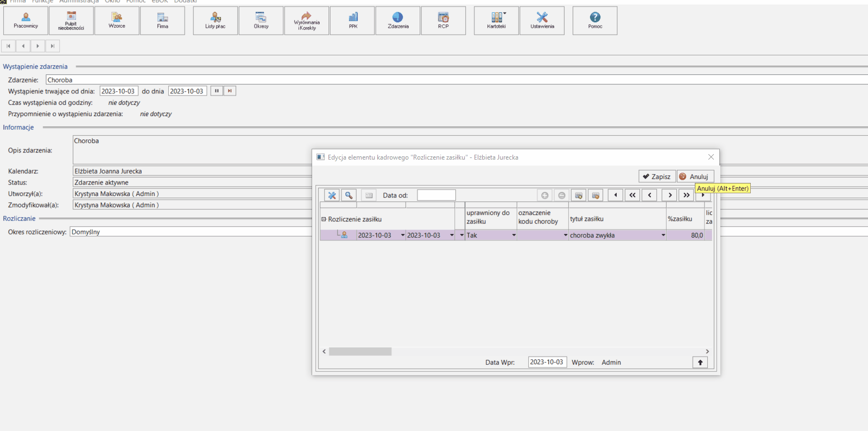Image resolution: width=868 pixels, height=431 pixels.
Task: Open the Wzorce toolbar module
Action: 117,21
